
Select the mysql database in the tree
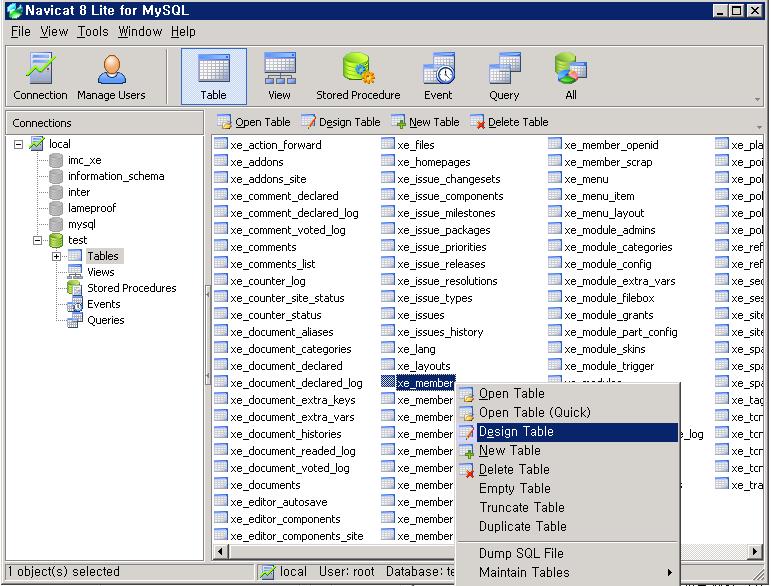[82, 224]
